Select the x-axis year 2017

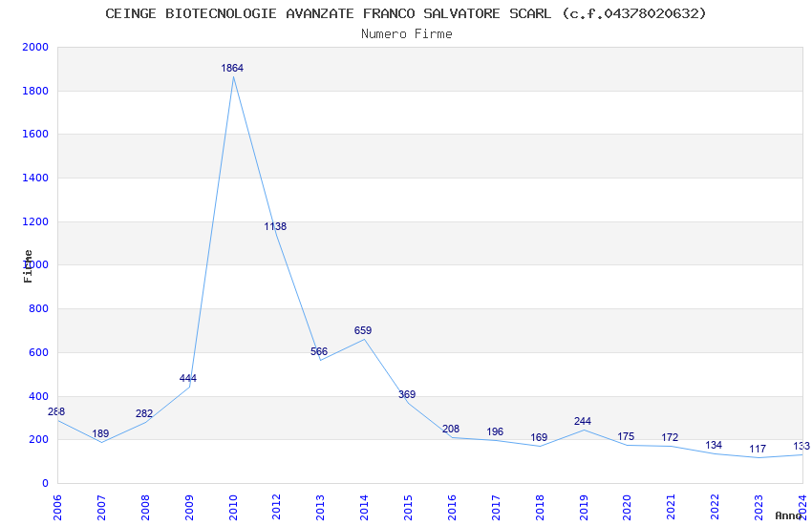pos(496,507)
